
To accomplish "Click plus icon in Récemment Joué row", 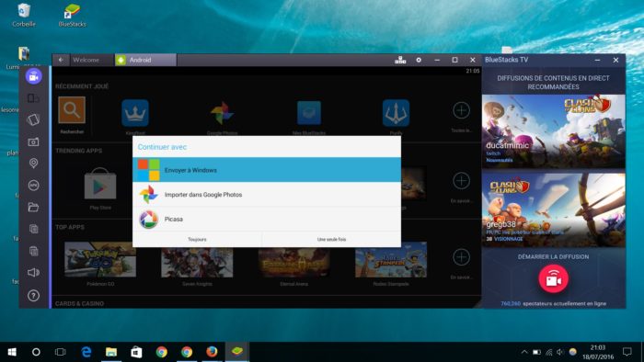I will coord(461,110).
